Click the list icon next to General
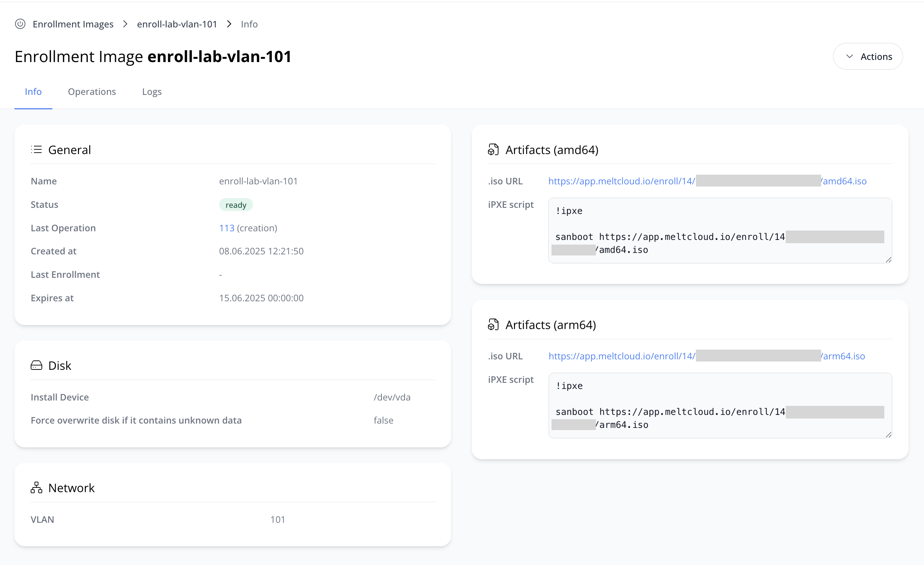924x565 pixels. [x=36, y=150]
